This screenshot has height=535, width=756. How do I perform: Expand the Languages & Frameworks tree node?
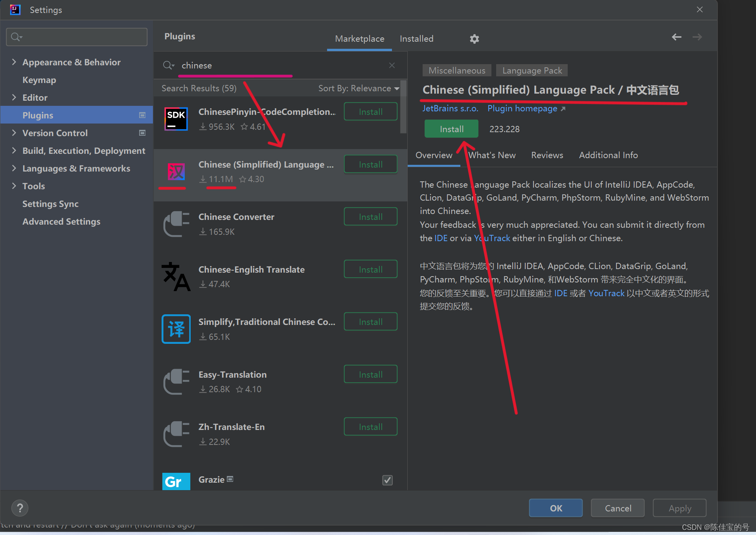click(14, 168)
